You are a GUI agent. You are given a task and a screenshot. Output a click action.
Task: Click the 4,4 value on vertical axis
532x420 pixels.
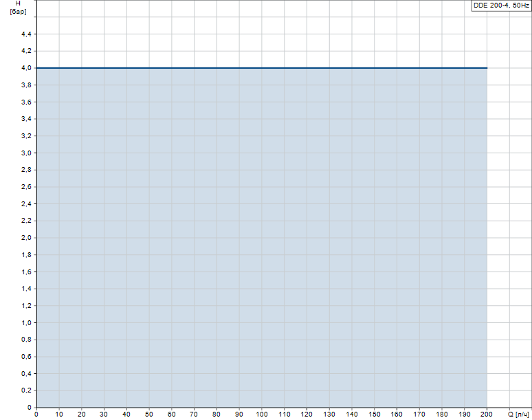(26, 34)
